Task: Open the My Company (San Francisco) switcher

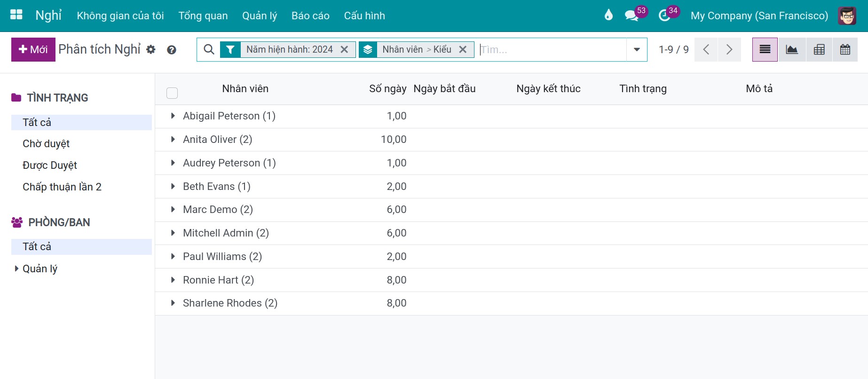Action: point(759,16)
